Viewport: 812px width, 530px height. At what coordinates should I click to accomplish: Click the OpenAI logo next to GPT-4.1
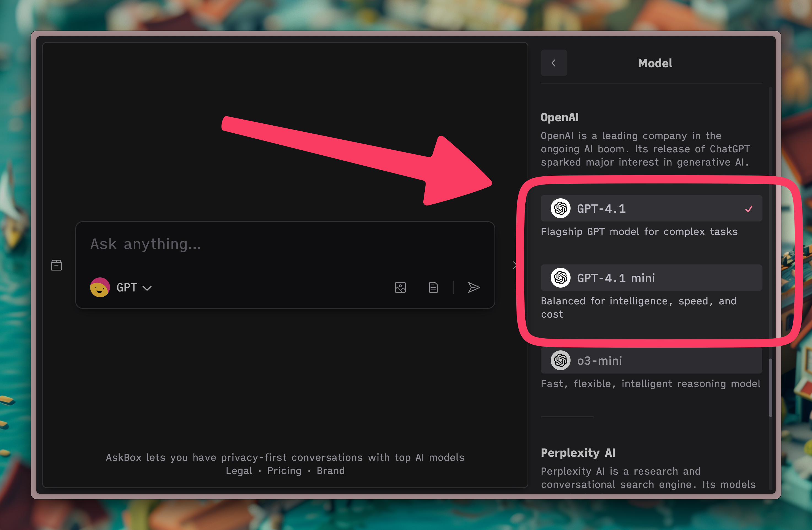(x=561, y=208)
